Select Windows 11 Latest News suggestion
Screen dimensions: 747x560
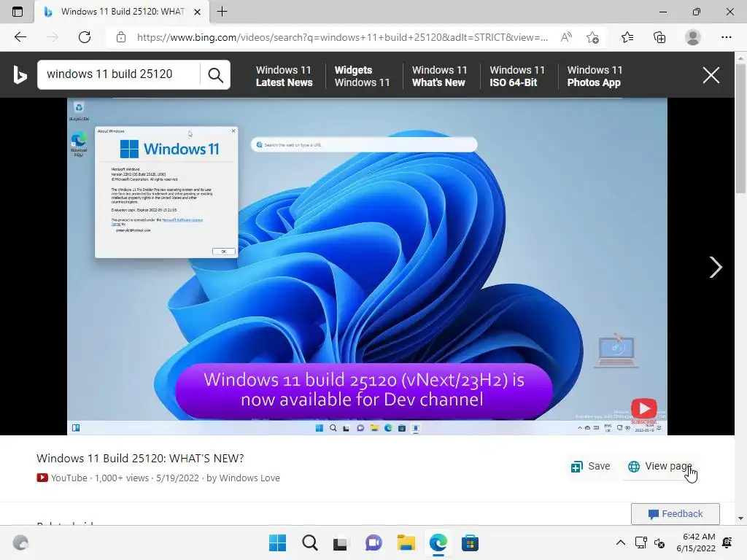pos(284,76)
